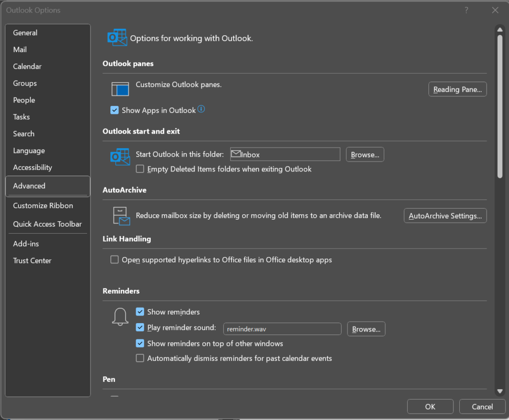509x420 pixels.
Task: Disable the Play reminder sound checkbox
Action: coord(140,327)
